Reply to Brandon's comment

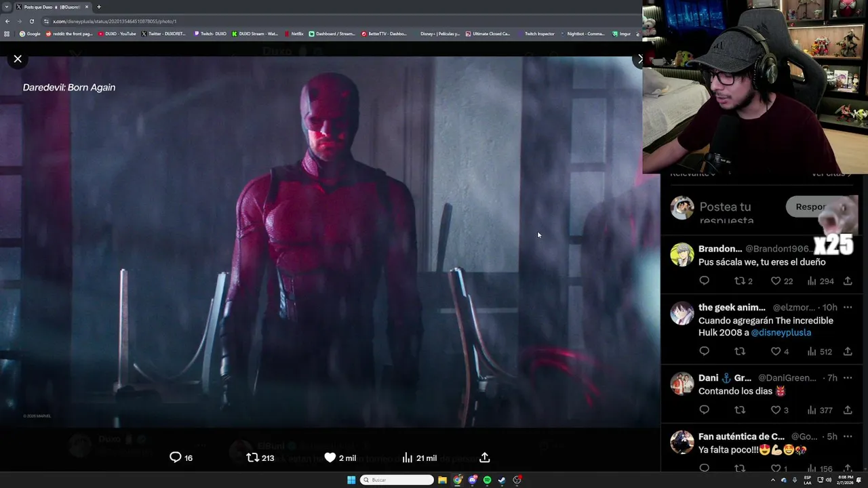click(704, 281)
